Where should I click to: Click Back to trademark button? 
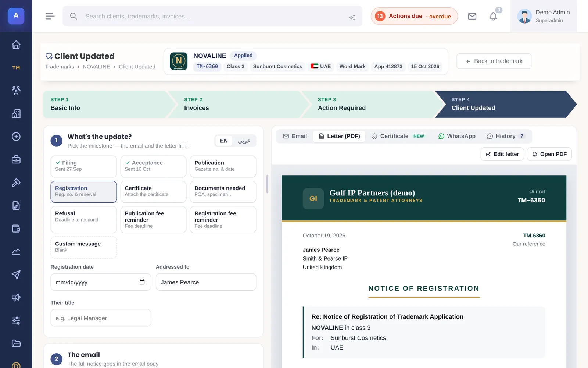[494, 61]
